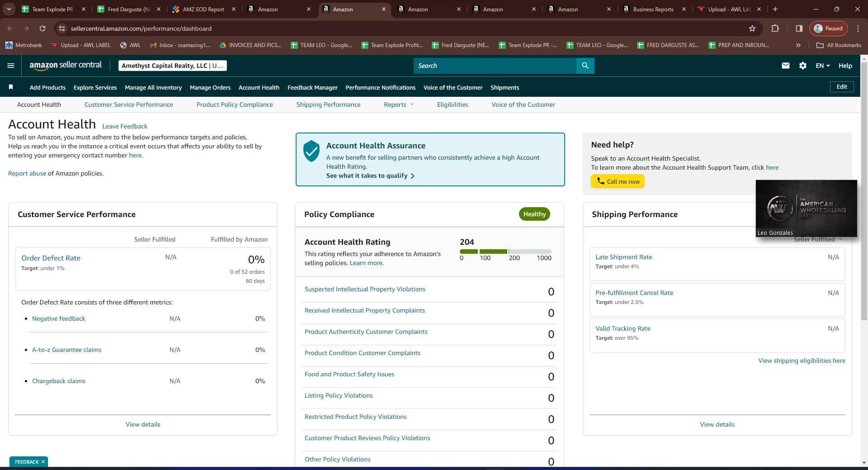The width and height of the screenshot is (868, 470).
Task: Open the tab search dropdown arrow
Action: coord(9,9)
